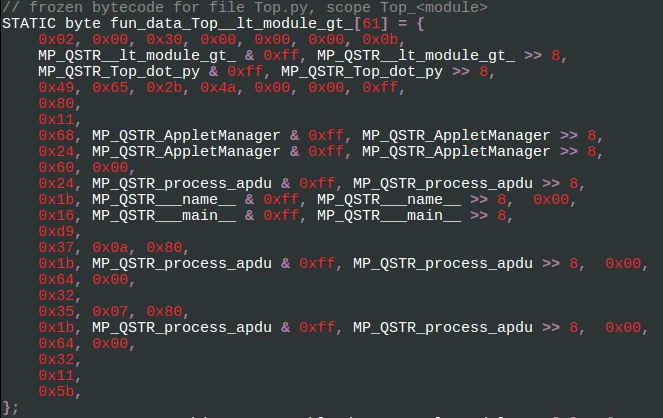The image size is (663, 418).
Task: Click the 0x80 value following 0x07
Action: click(x=164, y=312)
